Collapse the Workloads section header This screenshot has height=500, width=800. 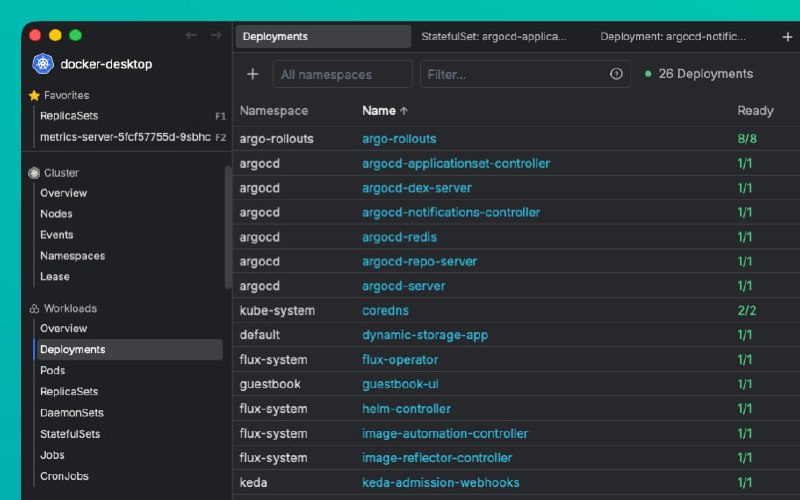click(70, 309)
